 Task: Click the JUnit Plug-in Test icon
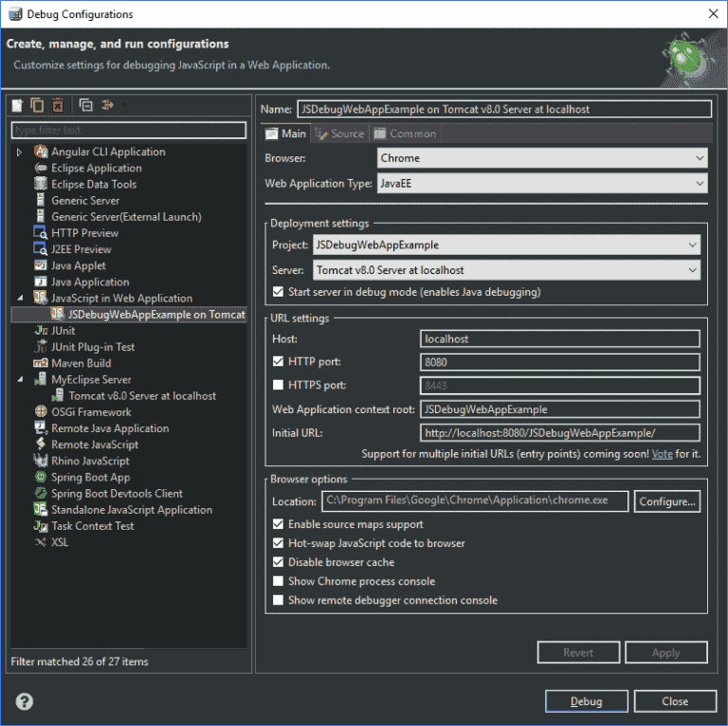click(41, 346)
